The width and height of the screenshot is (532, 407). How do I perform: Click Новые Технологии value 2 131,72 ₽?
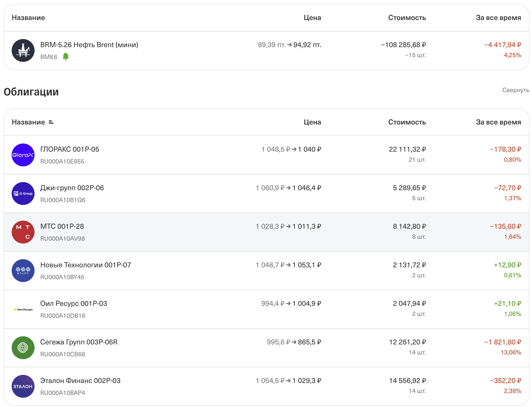point(409,265)
